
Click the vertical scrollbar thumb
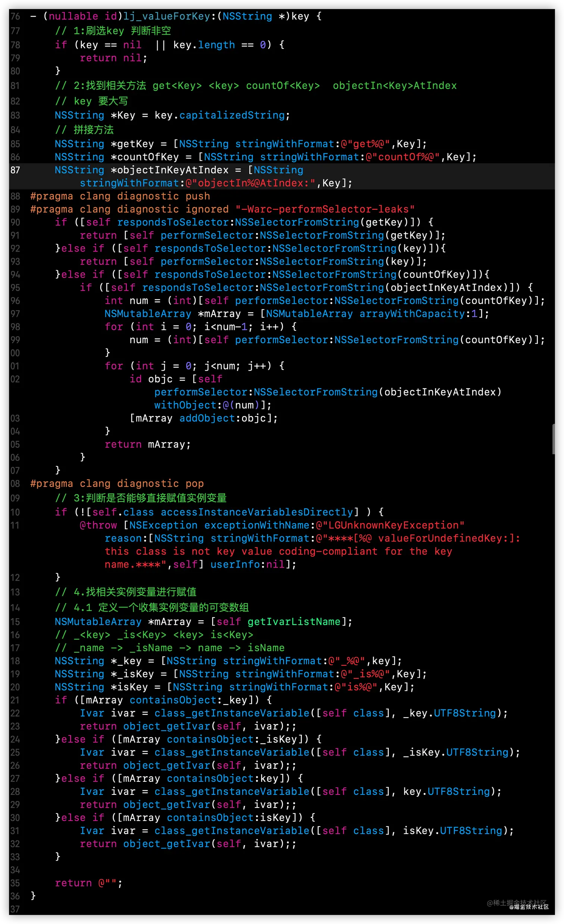click(x=554, y=439)
